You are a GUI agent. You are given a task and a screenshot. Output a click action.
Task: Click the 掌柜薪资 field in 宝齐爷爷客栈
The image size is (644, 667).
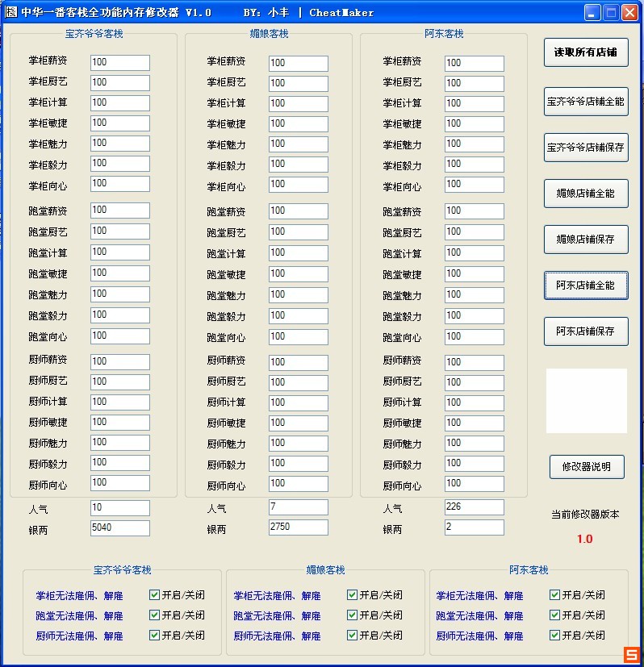(120, 63)
